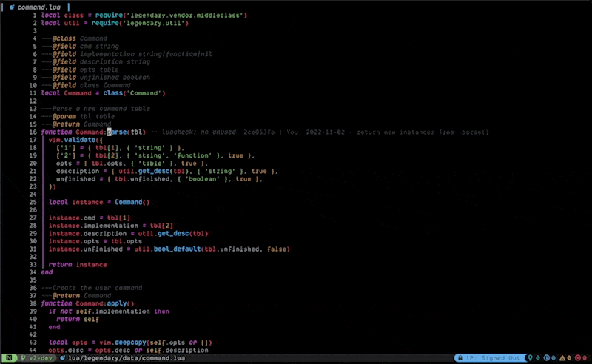Image resolution: width=592 pixels, height=364 pixels.
Task: Click the hint lightbulb diagnostics icon
Action: [x=530, y=358]
